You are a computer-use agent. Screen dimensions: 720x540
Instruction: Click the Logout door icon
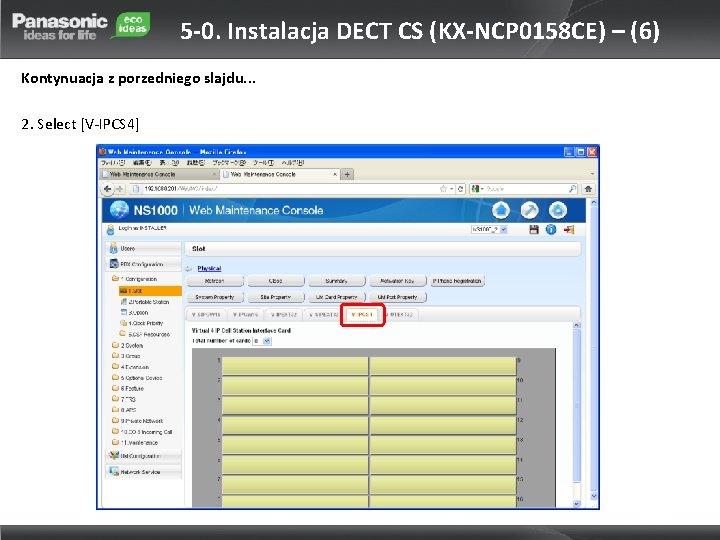click(x=569, y=230)
